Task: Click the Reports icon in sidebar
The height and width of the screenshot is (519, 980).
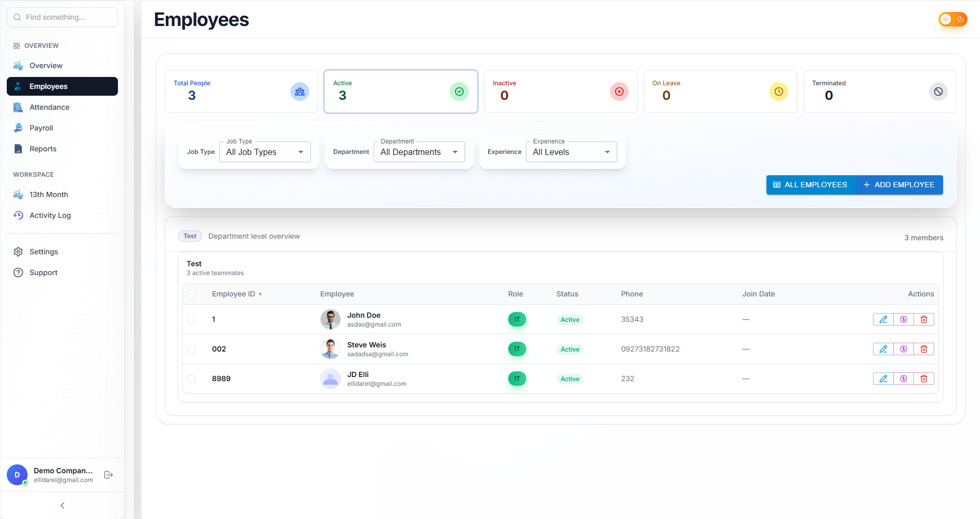Action: (x=18, y=149)
